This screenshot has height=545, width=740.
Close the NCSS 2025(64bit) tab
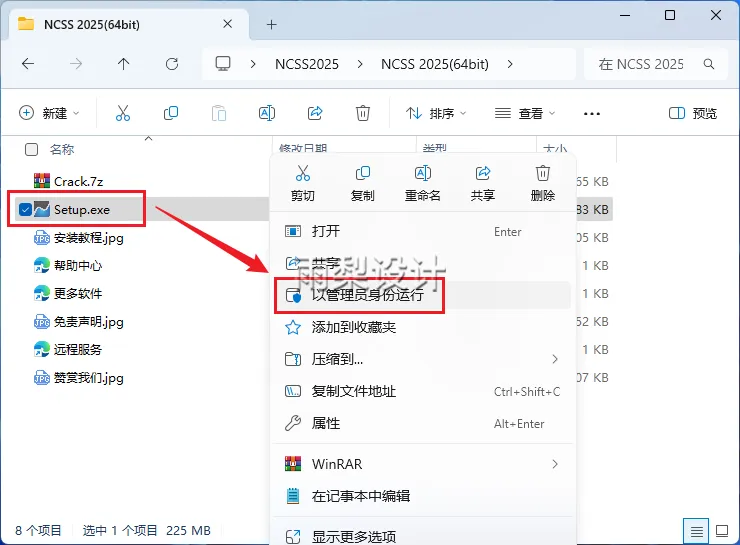click(227, 24)
